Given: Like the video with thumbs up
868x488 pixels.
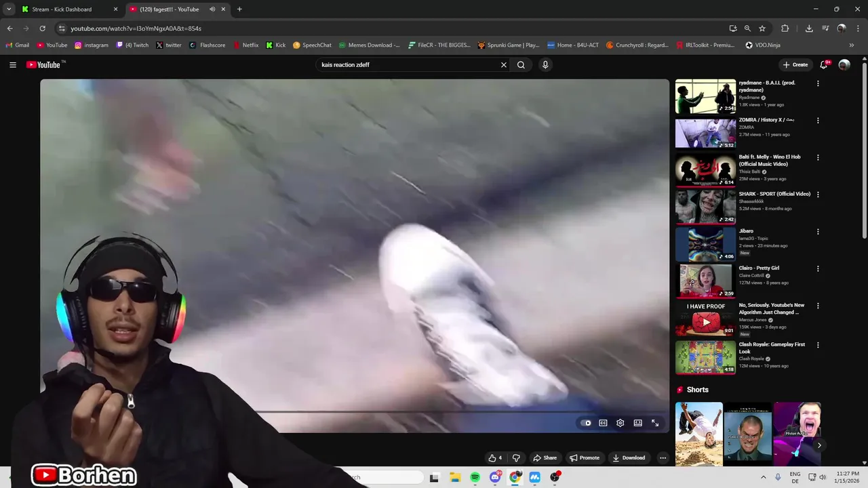Looking at the screenshot, I should pyautogui.click(x=495, y=457).
